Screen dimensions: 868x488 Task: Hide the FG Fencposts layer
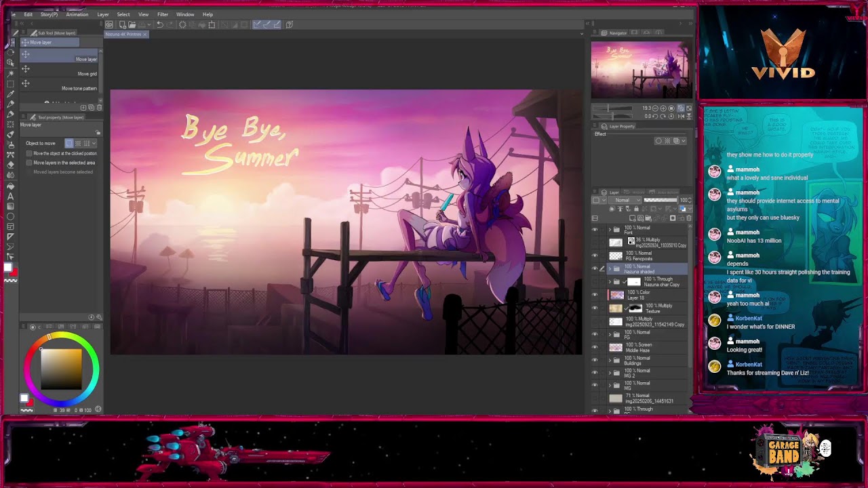click(595, 256)
